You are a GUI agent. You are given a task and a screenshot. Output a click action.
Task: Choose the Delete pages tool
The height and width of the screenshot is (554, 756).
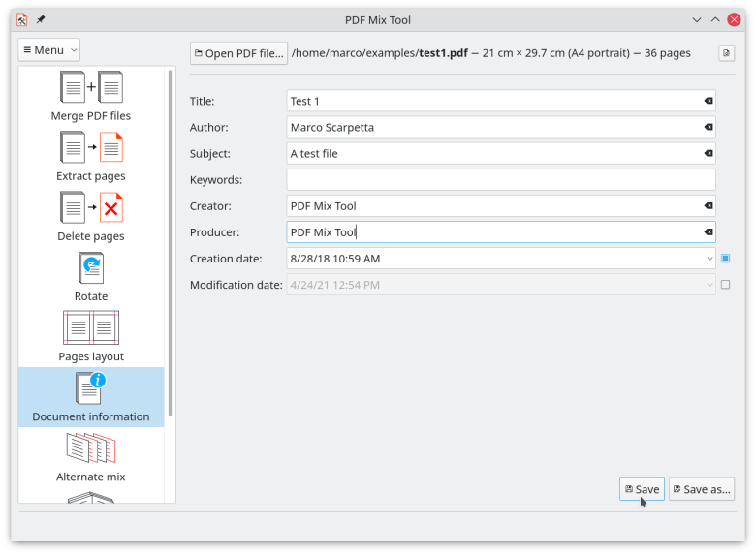click(91, 207)
